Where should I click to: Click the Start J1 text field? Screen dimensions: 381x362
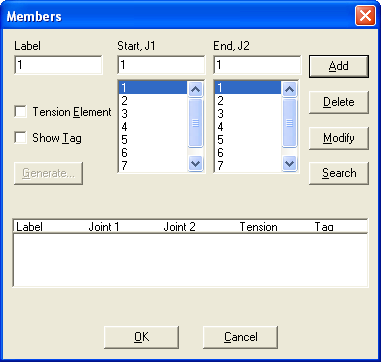click(161, 65)
